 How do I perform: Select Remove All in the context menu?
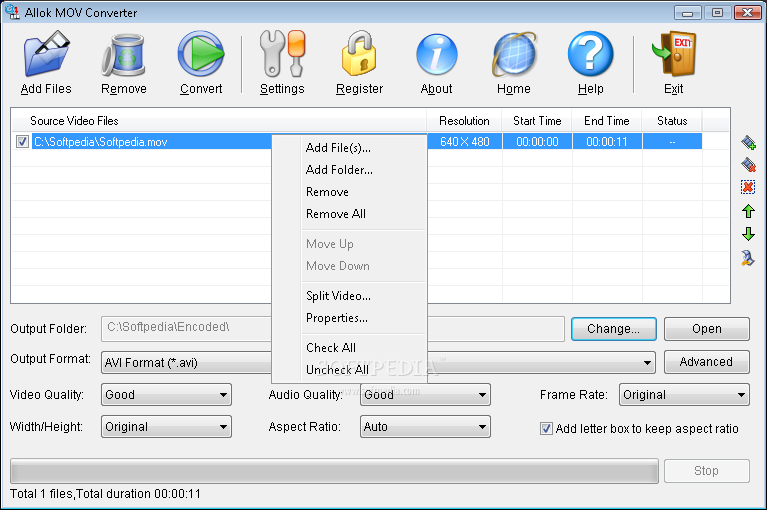(x=336, y=214)
